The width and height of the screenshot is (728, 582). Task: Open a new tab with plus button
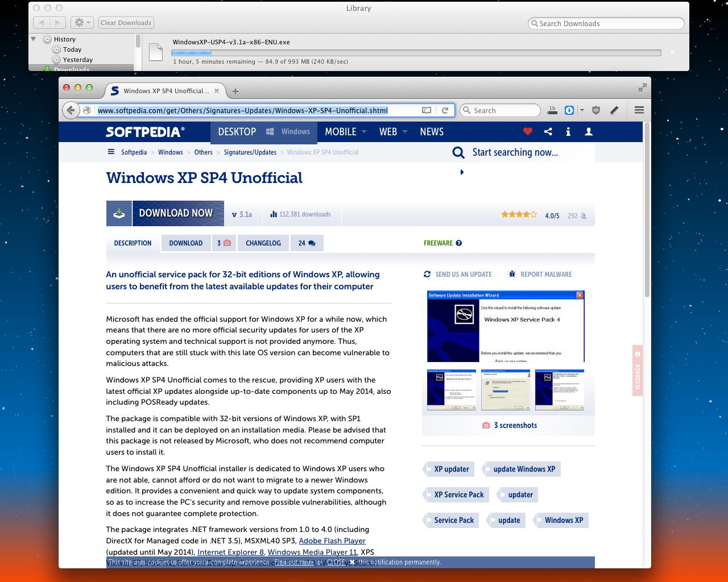click(235, 91)
